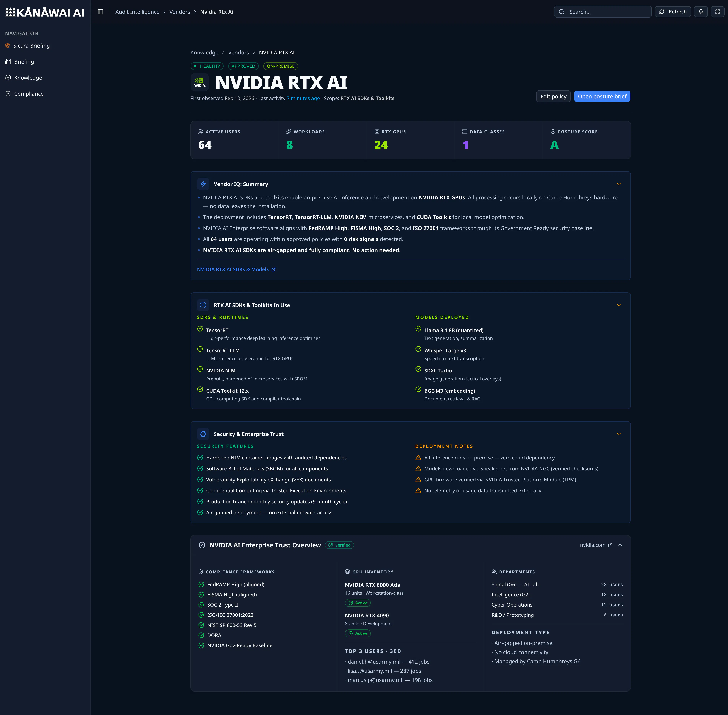Open the grid apps menu icon
Screen dimensions: 728x715
click(717, 12)
